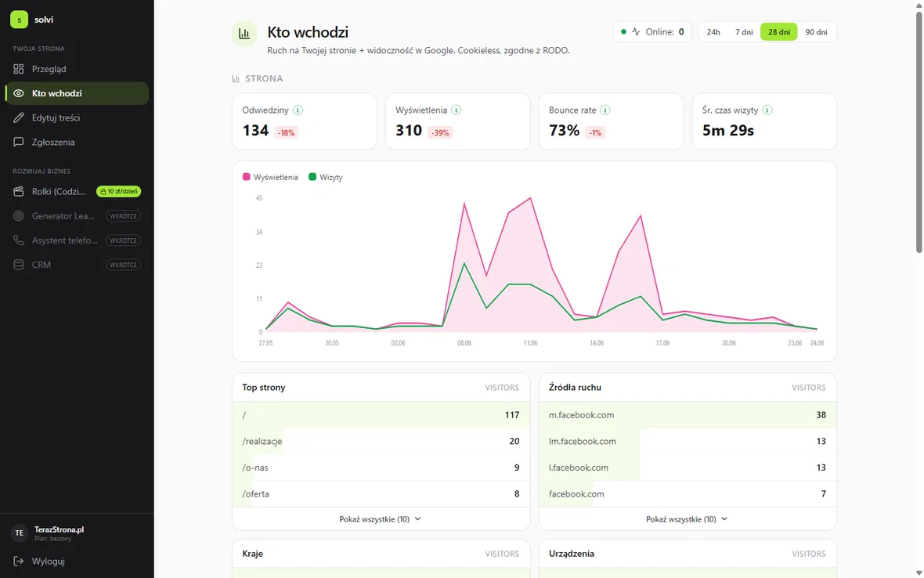
Task: Click the WKRÓTCE badge next to Generator Lea...
Action: 123,215
